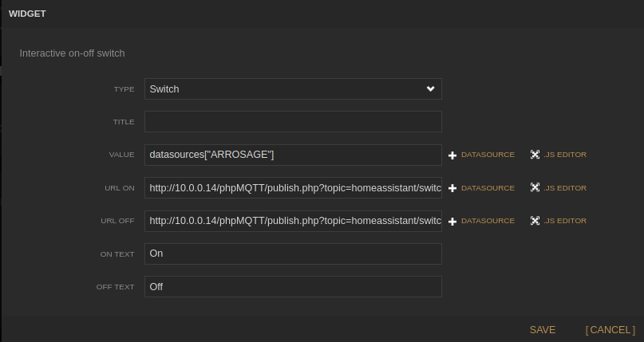Image resolution: width=644 pixels, height=342 pixels.
Task: Focus the empty TITLE input field
Action: tap(293, 122)
